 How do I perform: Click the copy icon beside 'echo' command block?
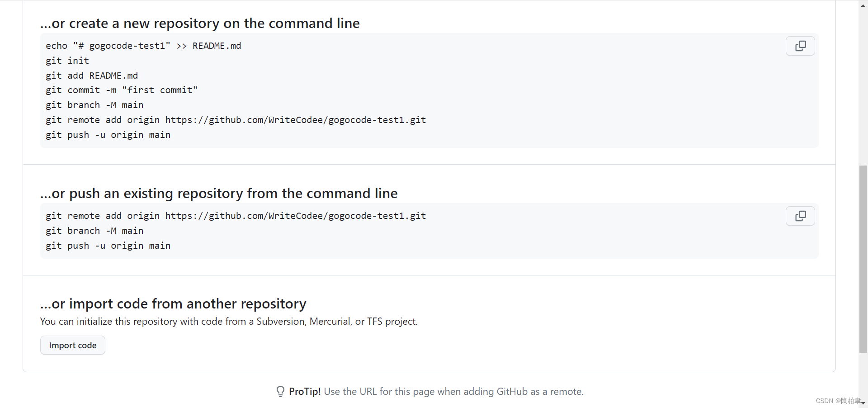coord(800,46)
